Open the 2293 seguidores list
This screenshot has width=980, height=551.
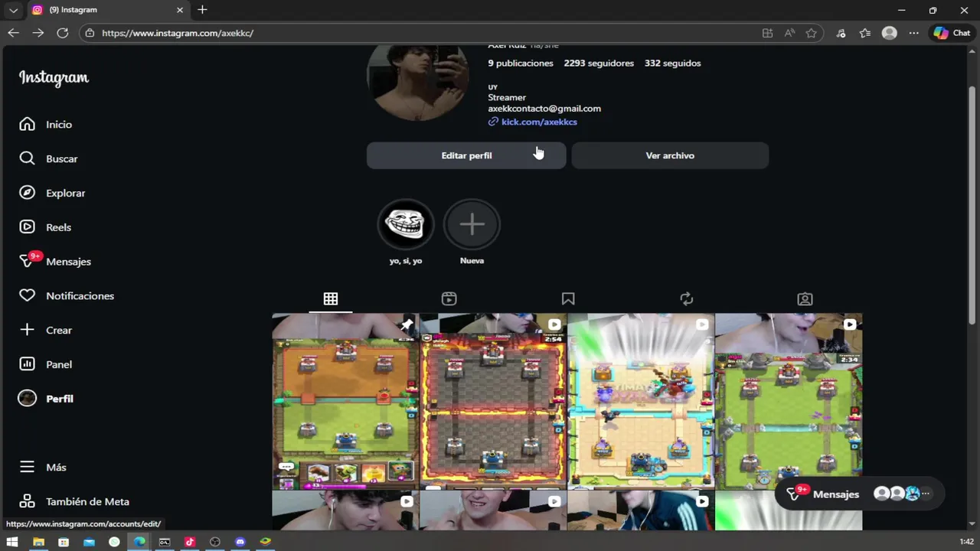click(x=599, y=63)
